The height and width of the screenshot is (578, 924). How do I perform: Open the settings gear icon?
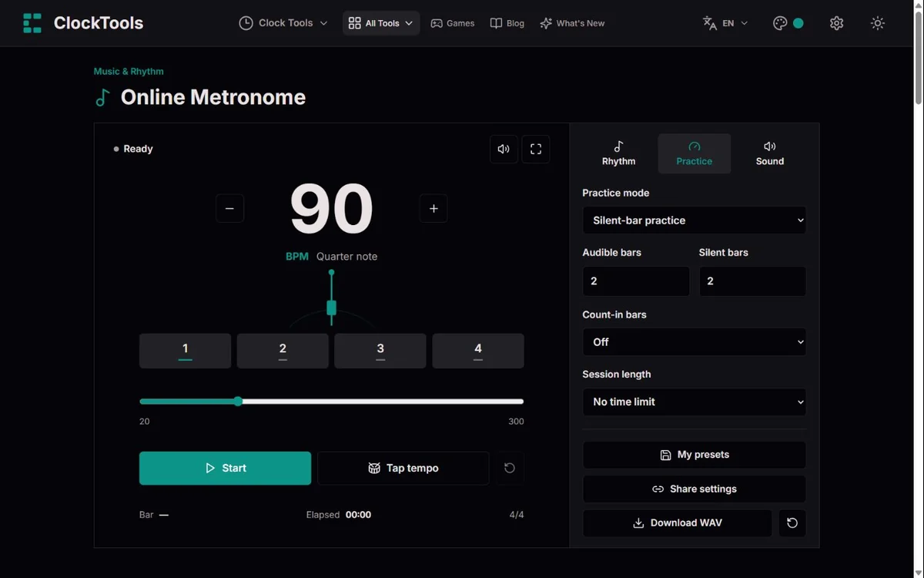point(837,23)
